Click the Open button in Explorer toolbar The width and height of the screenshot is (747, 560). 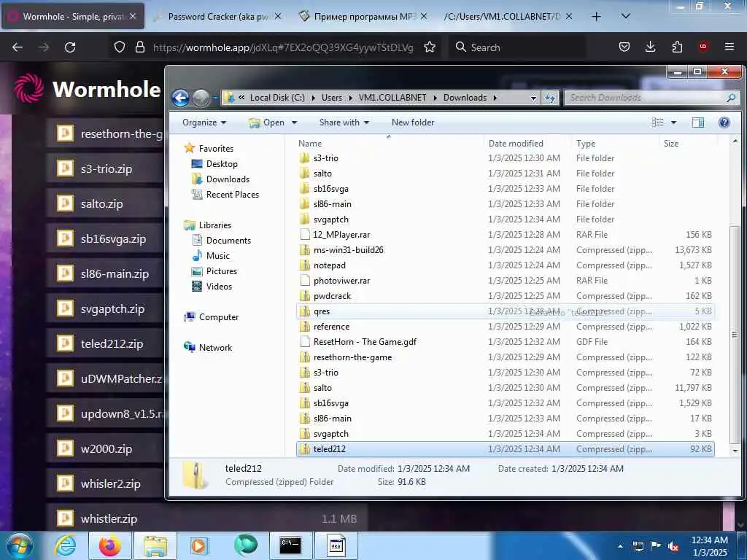pos(267,122)
